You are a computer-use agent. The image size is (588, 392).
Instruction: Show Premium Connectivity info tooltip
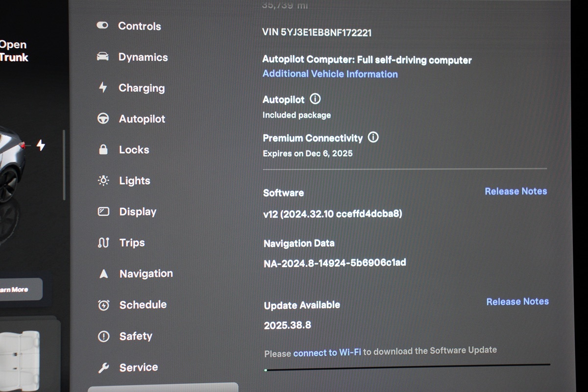[373, 137]
